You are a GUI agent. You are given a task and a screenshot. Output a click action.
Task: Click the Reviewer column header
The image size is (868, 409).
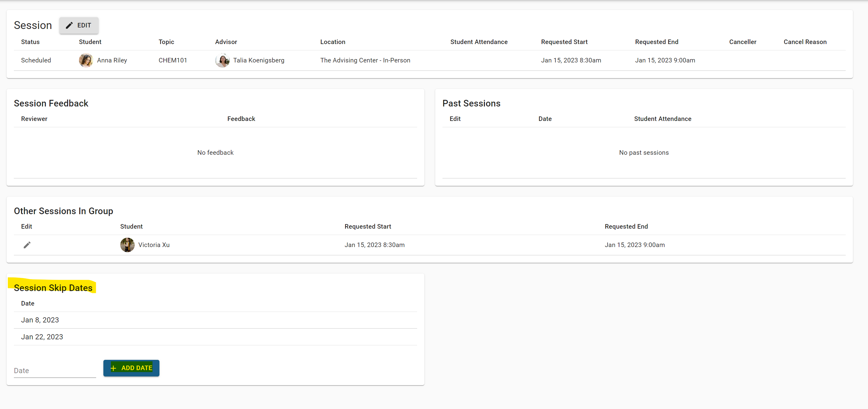(x=34, y=119)
